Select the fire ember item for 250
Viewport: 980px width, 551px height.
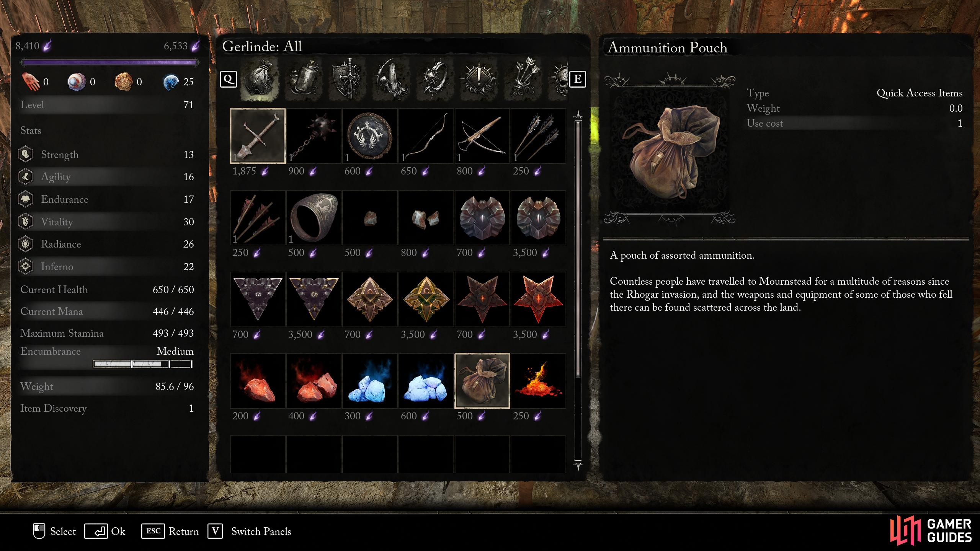(x=538, y=381)
